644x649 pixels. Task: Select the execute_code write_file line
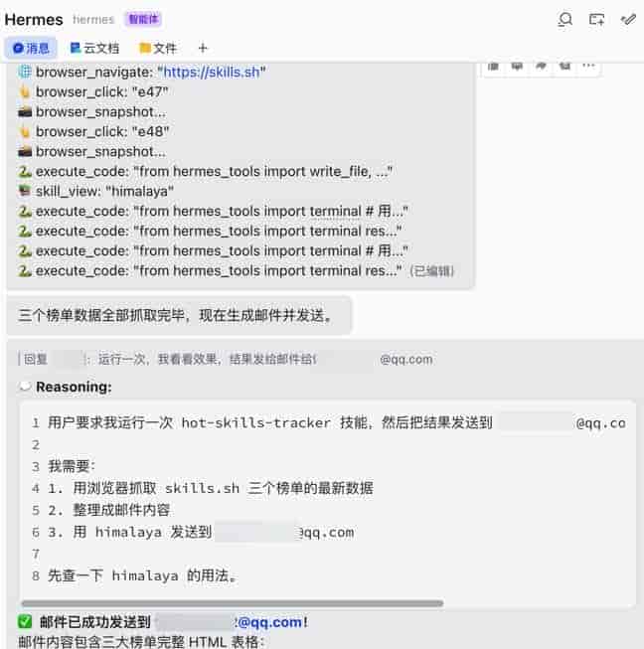coord(214,171)
